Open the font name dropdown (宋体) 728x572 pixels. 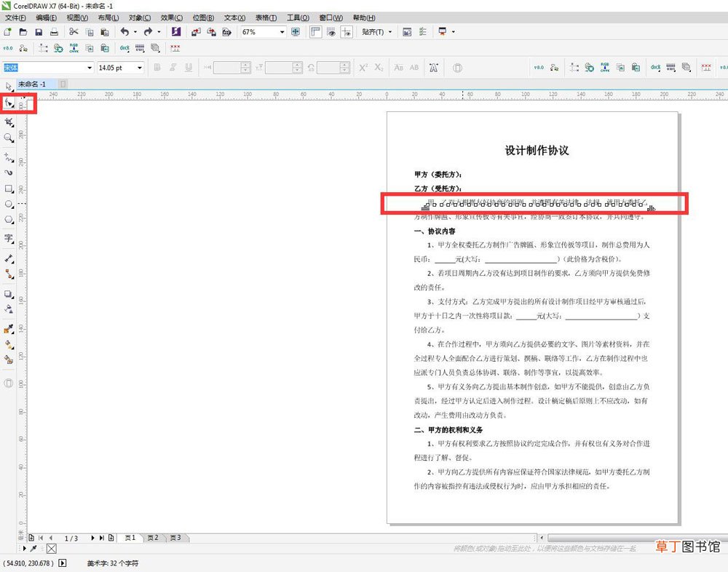point(90,68)
